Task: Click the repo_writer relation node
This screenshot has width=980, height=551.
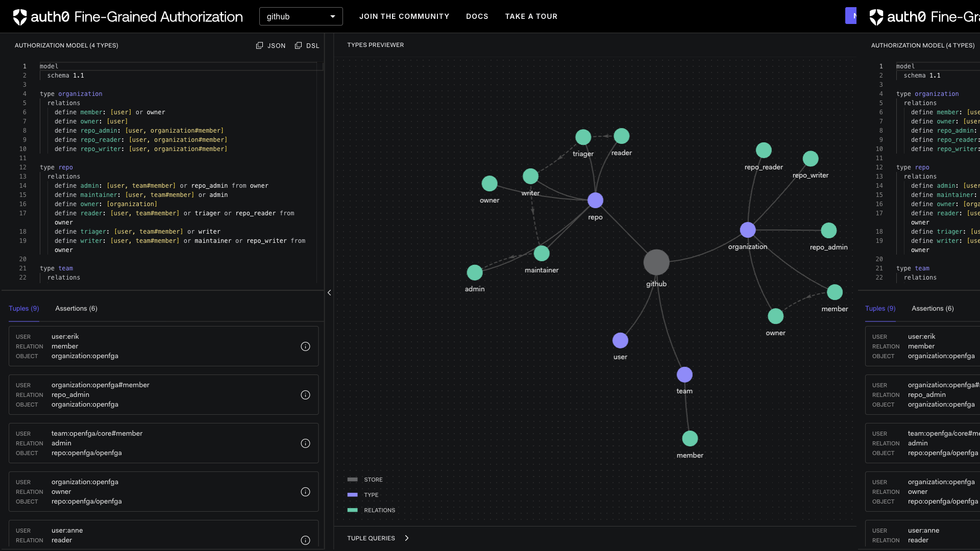Action: [811, 159]
